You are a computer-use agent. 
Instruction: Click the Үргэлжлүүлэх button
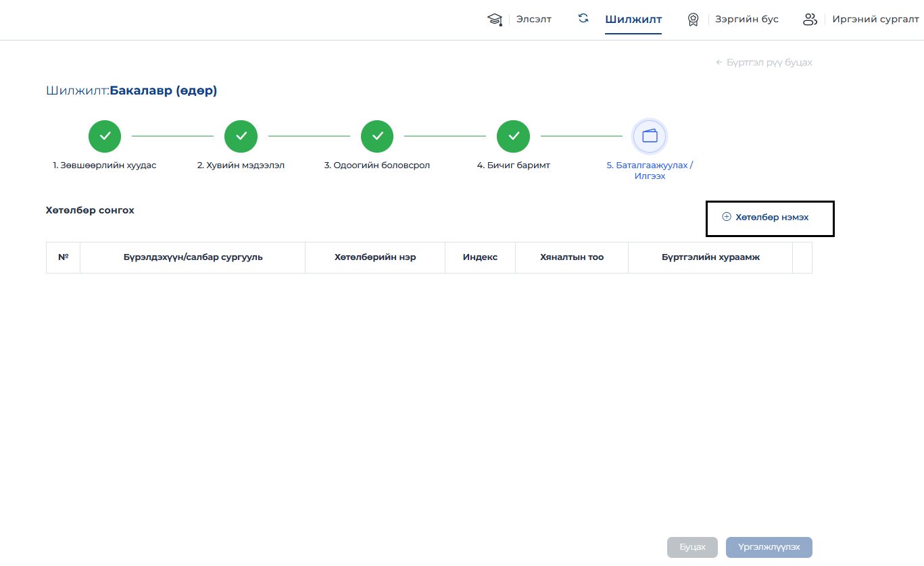coord(769,547)
